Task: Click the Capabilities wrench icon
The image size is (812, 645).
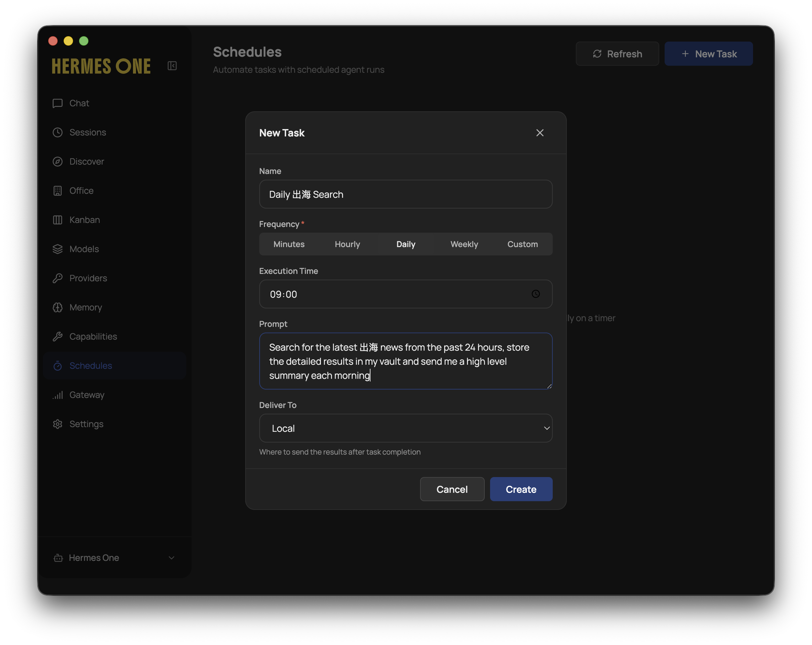Action: [x=58, y=337]
